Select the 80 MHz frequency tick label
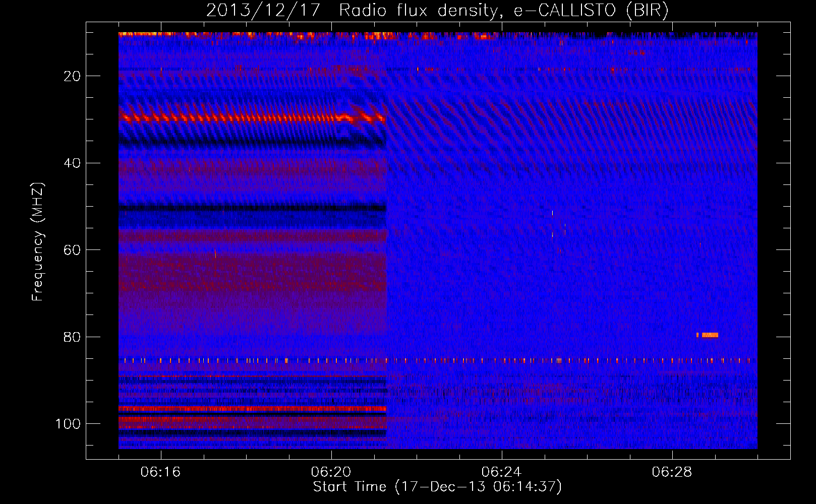The height and width of the screenshot is (504, 816). coord(73,337)
